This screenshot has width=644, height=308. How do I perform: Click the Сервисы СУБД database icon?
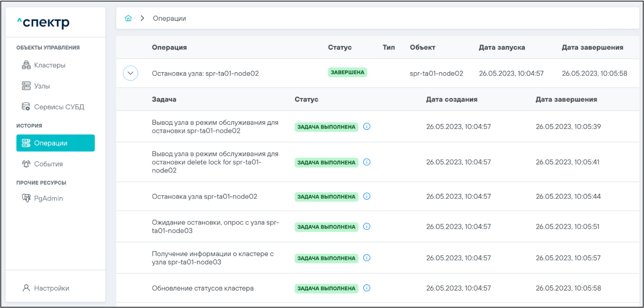[26, 107]
